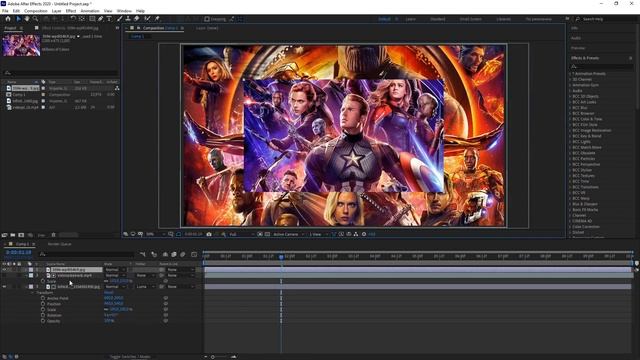The width and height of the screenshot is (640, 360).
Task: Click the color label swatch of first layer
Action: 31,270
